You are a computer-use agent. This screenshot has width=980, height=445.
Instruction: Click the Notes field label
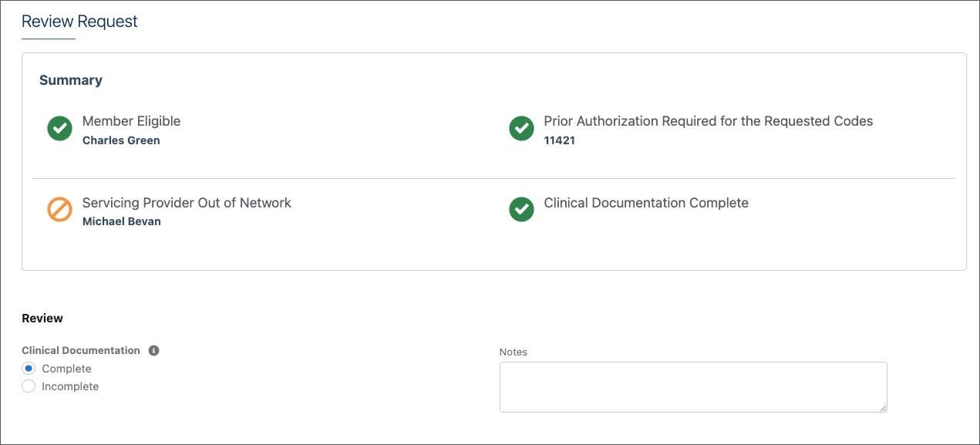[x=514, y=352]
